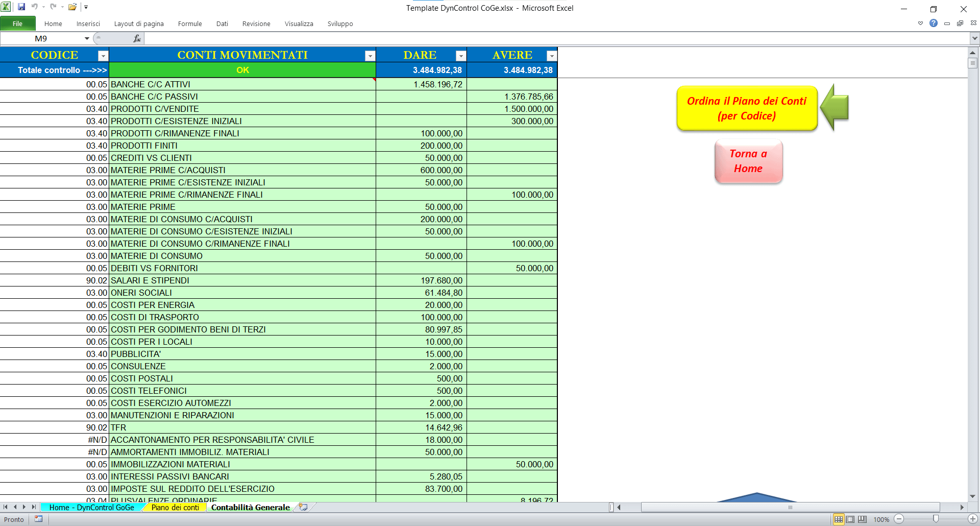This screenshot has height=526, width=980.
Task: Open the Inserisci ribbon tab
Action: click(88, 23)
